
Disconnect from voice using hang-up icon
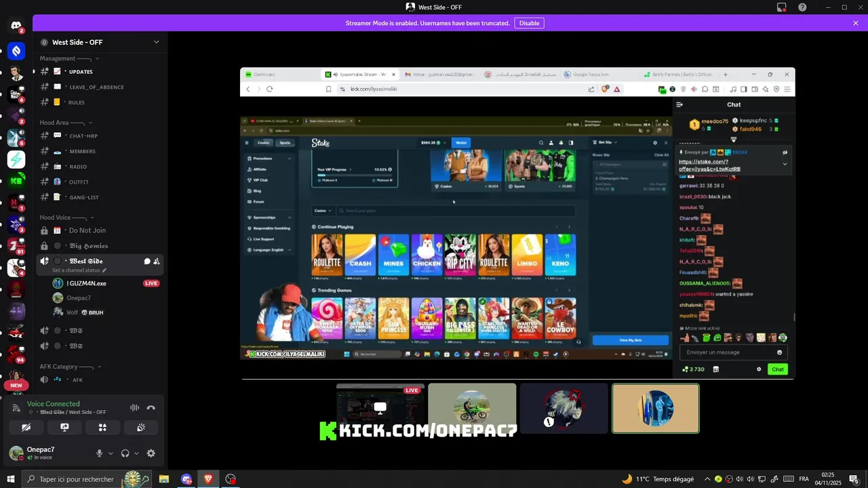(x=151, y=407)
